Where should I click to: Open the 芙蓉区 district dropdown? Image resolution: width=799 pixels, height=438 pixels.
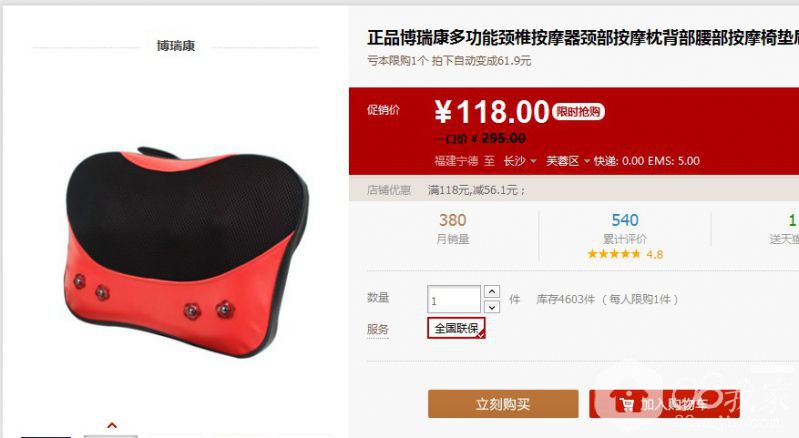(x=568, y=161)
